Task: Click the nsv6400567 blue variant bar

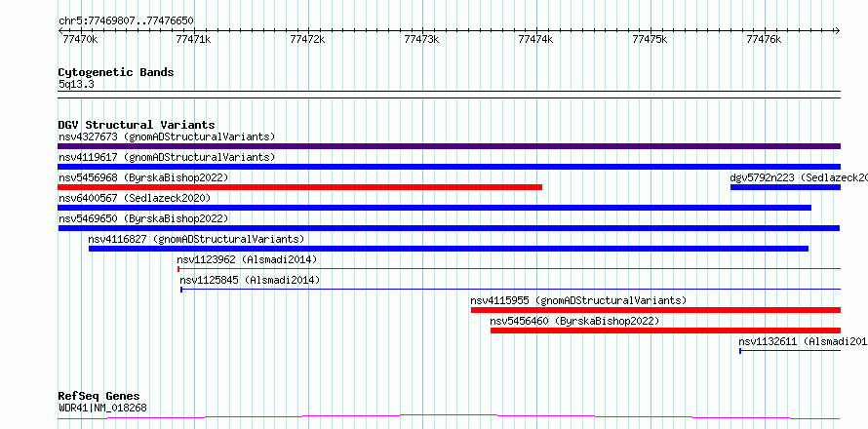Action: (435, 208)
